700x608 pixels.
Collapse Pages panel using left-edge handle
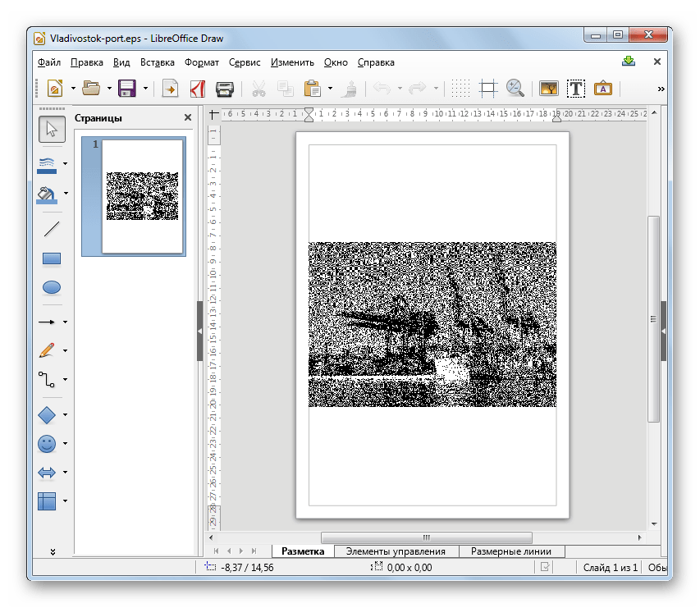click(199, 331)
